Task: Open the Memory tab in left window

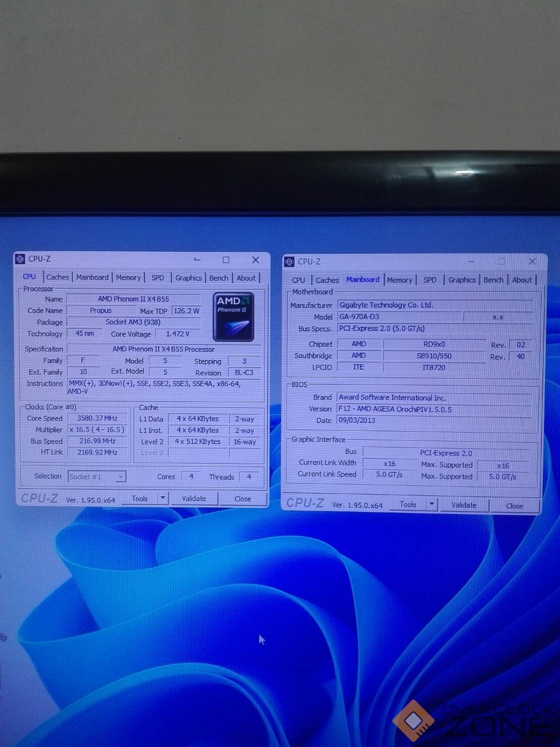Action: [128, 278]
